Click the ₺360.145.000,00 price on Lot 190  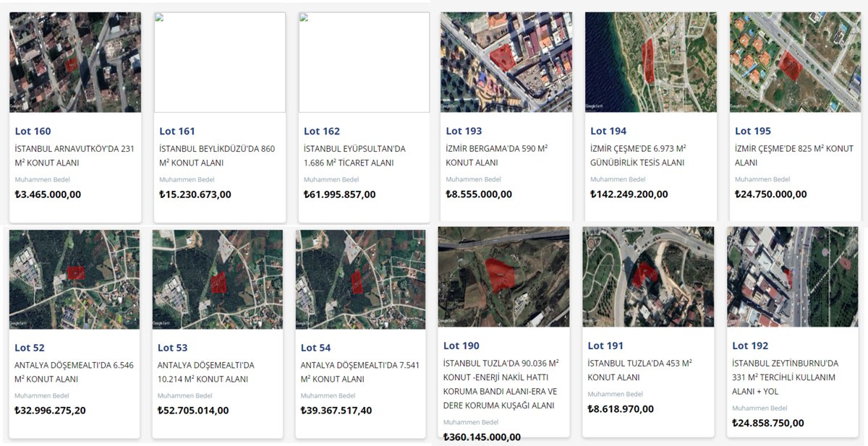coord(482,437)
